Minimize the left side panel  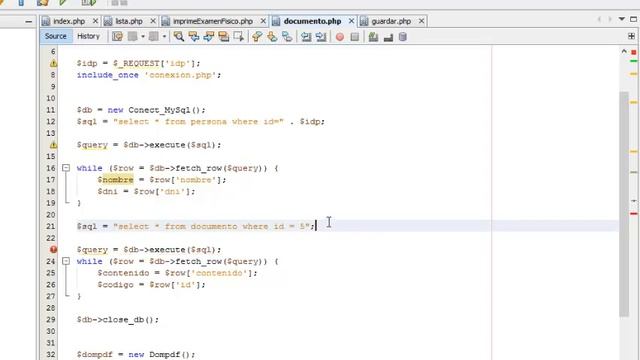pos(29,22)
